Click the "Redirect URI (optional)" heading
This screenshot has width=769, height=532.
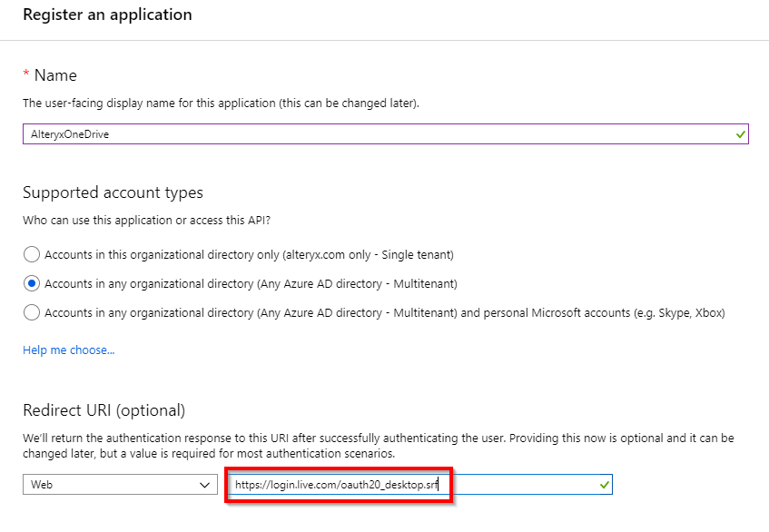(104, 410)
